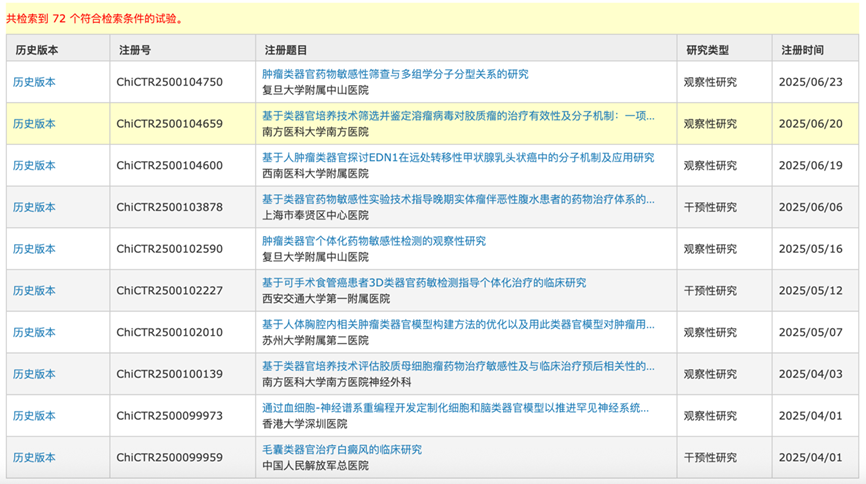Viewport: 866px width, 484px height.
Task: Click the 注册题目 column header
Action: (286, 49)
